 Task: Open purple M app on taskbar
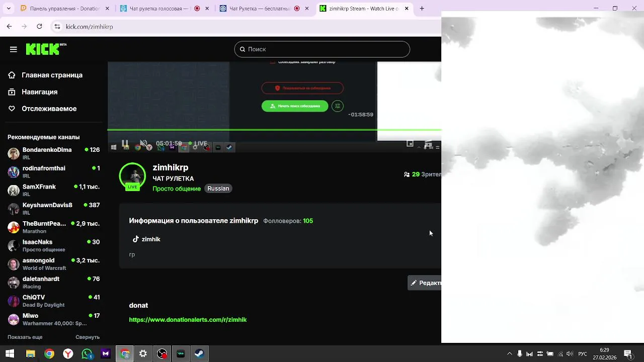(x=106, y=354)
